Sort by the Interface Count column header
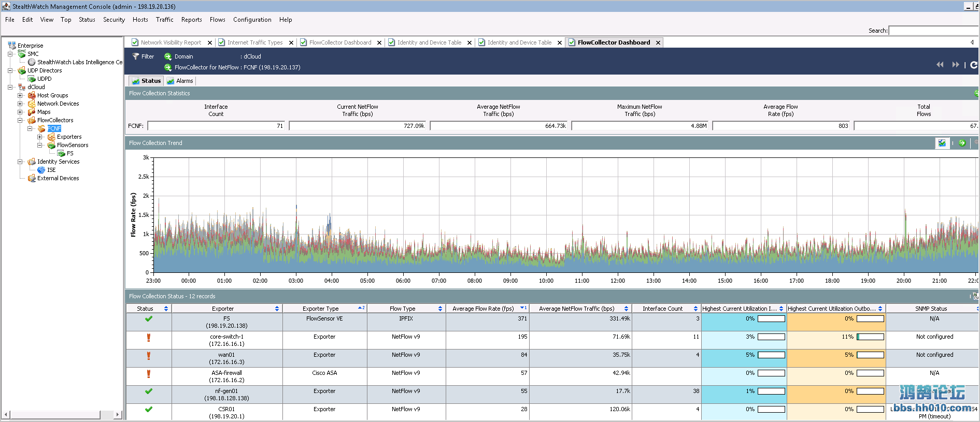The image size is (980, 422). 666,309
